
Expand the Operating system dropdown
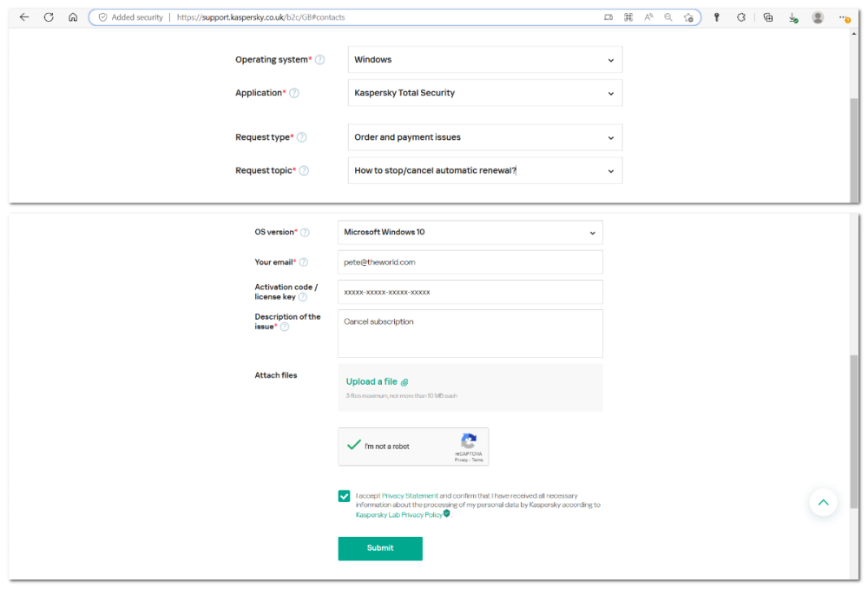point(485,60)
